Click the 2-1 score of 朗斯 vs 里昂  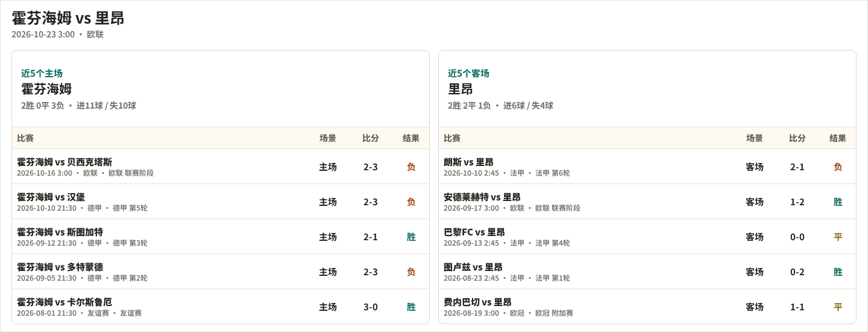[x=797, y=167]
